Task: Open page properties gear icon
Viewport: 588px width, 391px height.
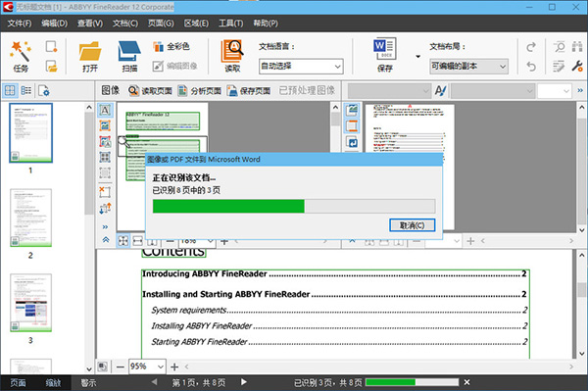Action: coord(44,90)
